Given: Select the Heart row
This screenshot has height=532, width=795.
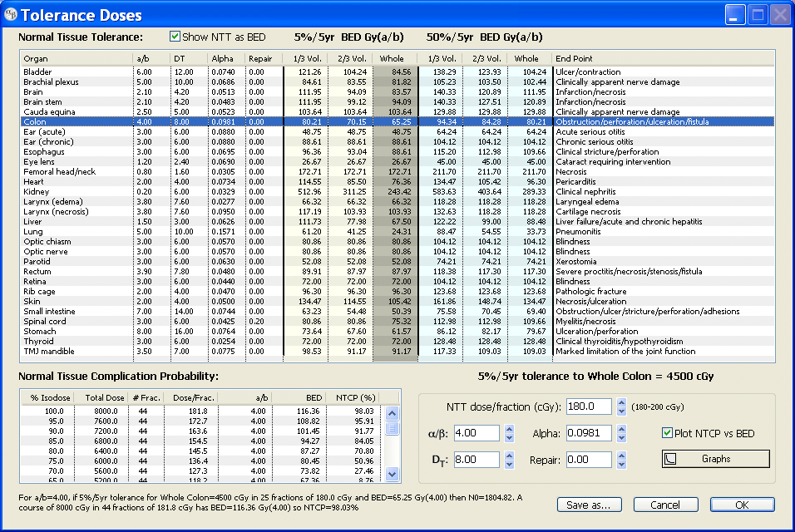Looking at the screenshot, I should pyautogui.click(x=397, y=181).
